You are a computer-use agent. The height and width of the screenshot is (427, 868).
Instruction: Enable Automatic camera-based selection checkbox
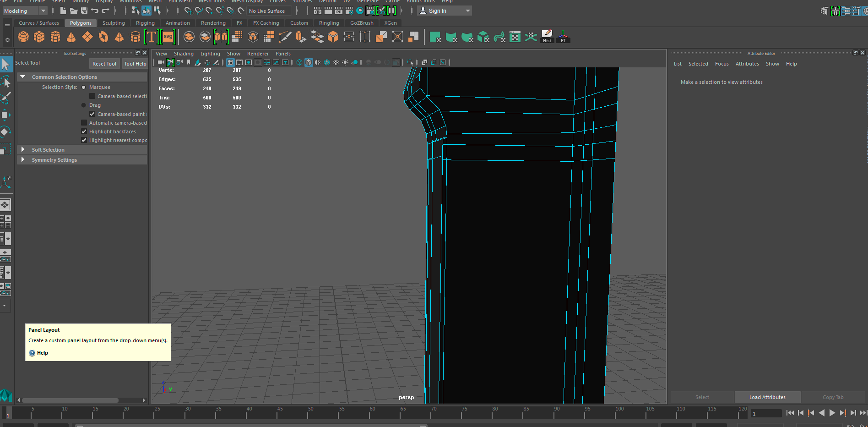(x=84, y=123)
